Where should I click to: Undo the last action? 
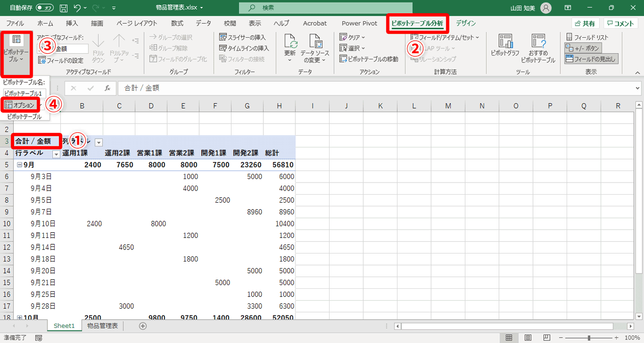click(77, 8)
